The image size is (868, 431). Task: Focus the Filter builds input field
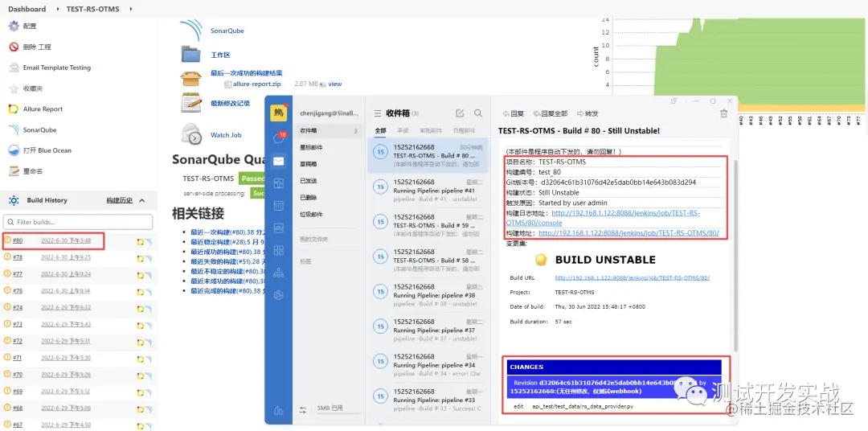point(78,222)
